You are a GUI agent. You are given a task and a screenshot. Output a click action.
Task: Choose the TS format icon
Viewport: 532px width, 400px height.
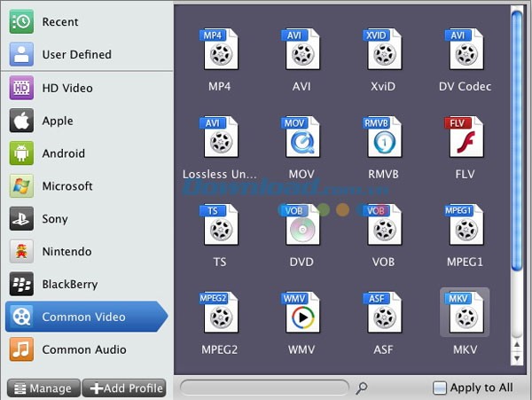220,224
